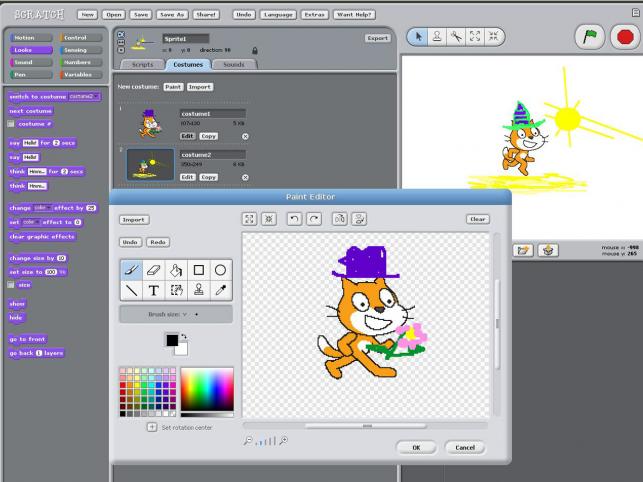Screen dimensions: 643x482
Task: Click the Share! button in top toolbar
Action: (206, 14)
